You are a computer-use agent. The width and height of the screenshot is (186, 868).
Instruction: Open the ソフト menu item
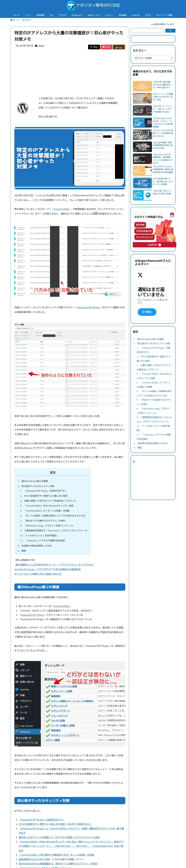point(28,15)
